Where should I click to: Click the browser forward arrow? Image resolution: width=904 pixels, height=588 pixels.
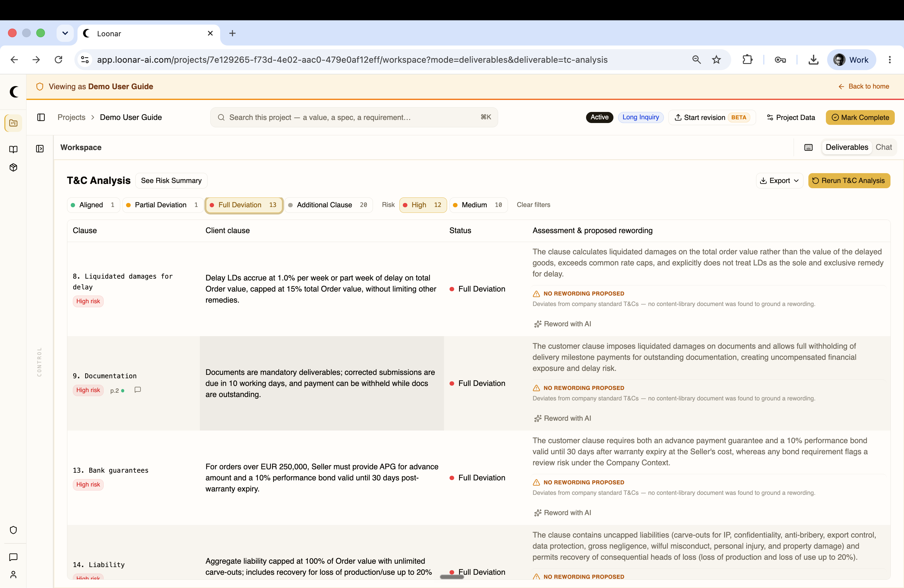(x=36, y=60)
